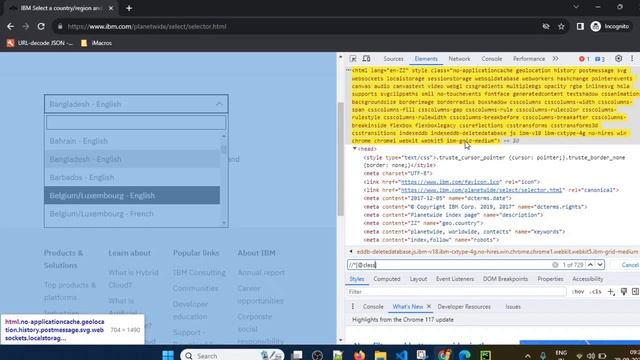Open the browser side panel icon

click(x=580, y=27)
